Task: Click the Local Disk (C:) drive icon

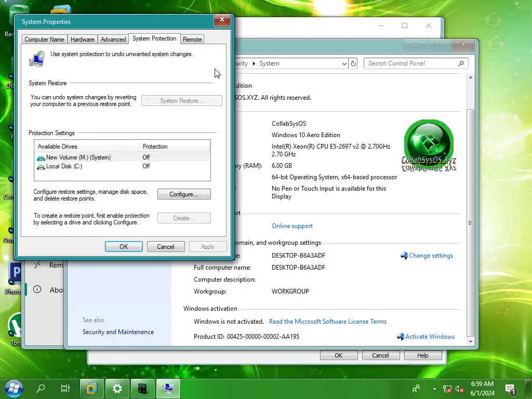Action: [41, 167]
